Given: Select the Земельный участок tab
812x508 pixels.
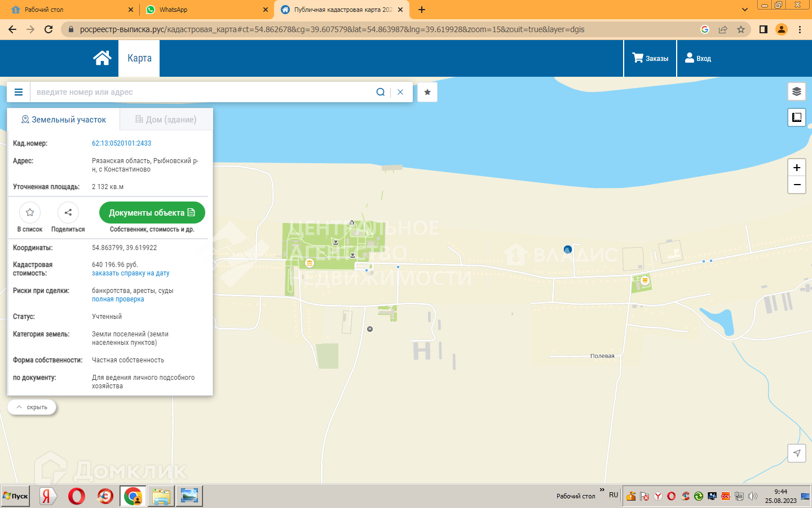Looking at the screenshot, I should 64,120.
